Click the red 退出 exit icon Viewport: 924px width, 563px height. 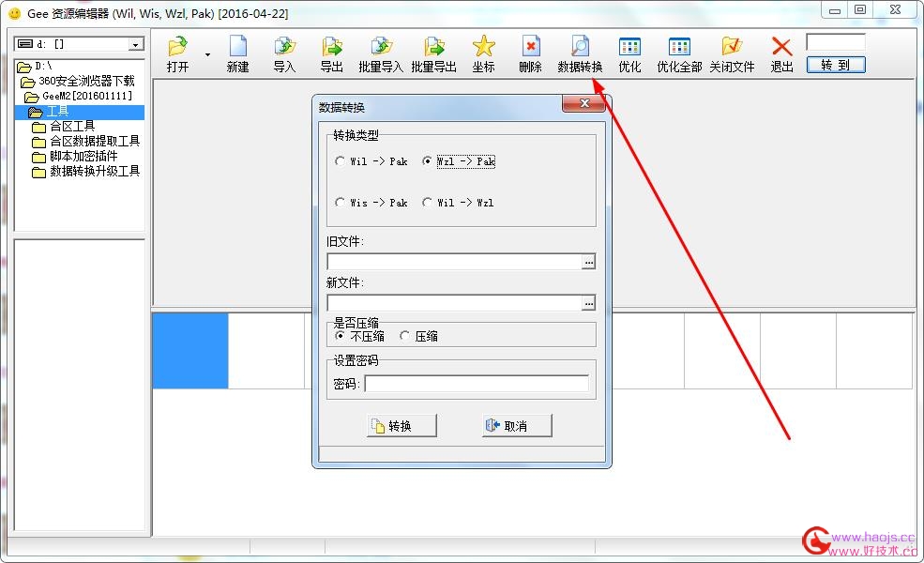[782, 53]
